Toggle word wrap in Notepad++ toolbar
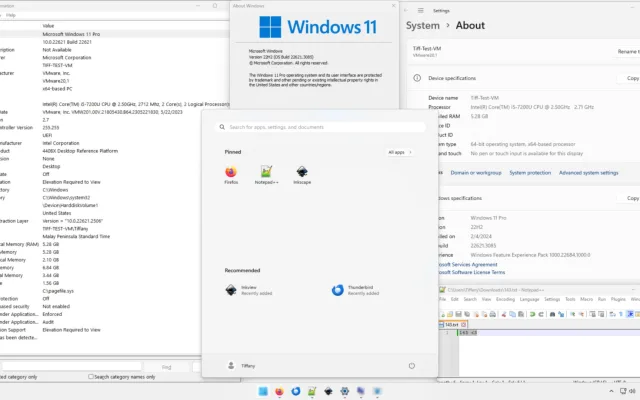This screenshot has width=640, height=400. [612, 314]
